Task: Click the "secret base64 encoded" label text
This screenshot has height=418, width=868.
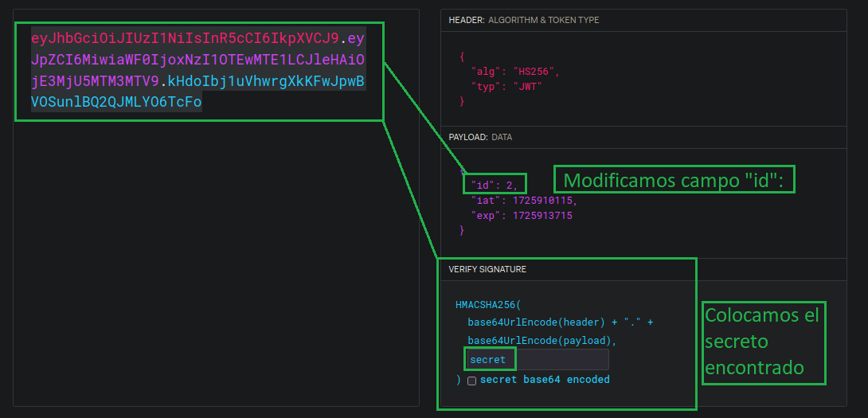Action: [x=545, y=380]
